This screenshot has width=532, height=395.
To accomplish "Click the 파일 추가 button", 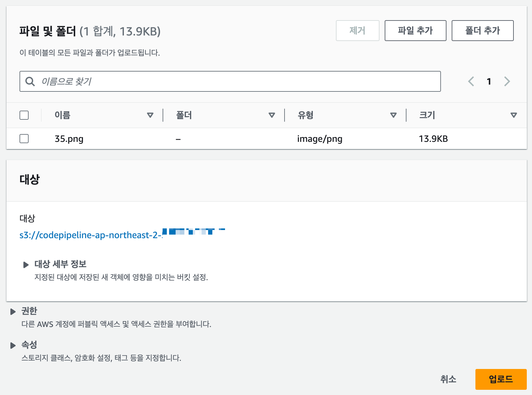I will point(415,30).
